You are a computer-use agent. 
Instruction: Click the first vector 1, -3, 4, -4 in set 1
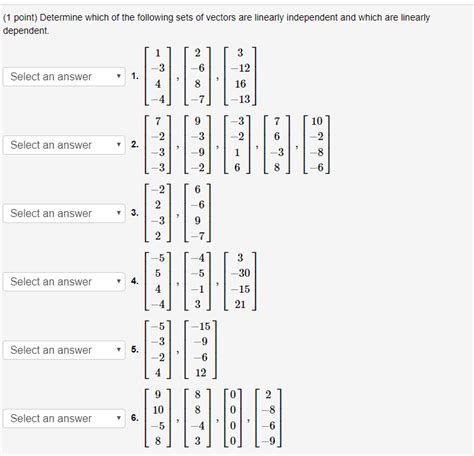tap(158, 76)
